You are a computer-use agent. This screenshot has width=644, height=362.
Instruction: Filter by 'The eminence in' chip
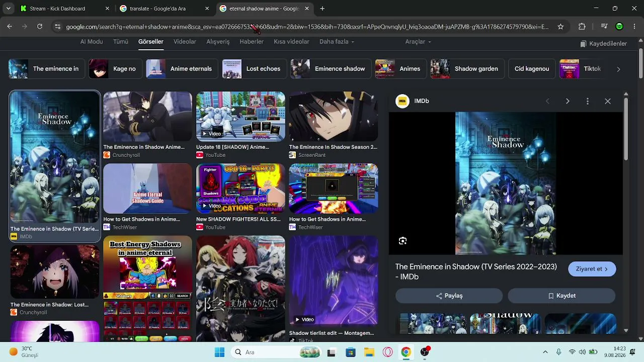click(x=46, y=69)
